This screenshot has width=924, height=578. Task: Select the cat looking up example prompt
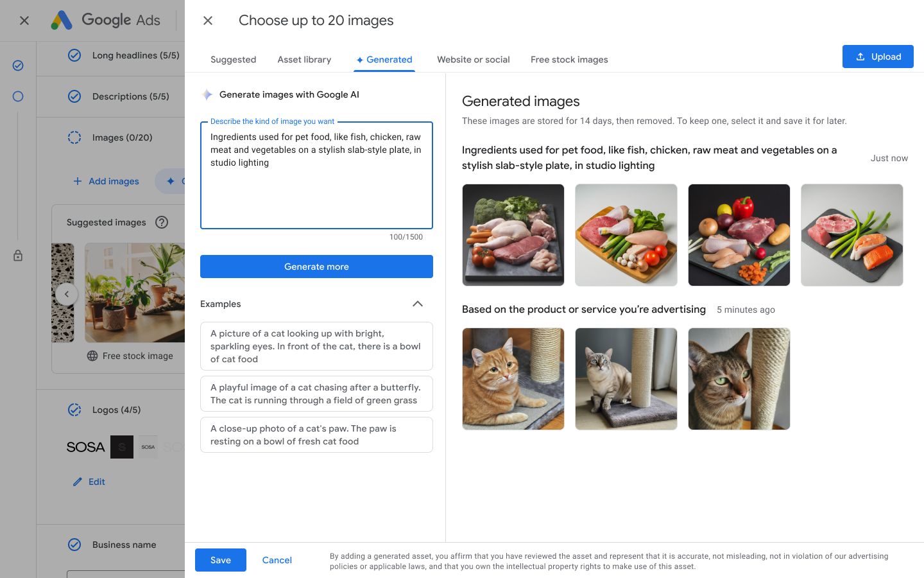pyautogui.click(x=316, y=346)
